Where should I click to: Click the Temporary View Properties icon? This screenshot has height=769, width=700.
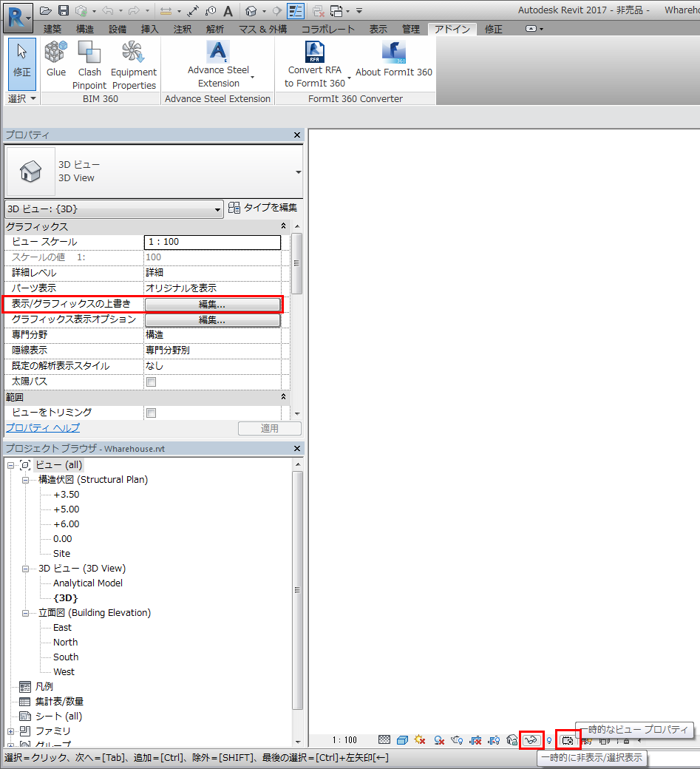(568, 741)
